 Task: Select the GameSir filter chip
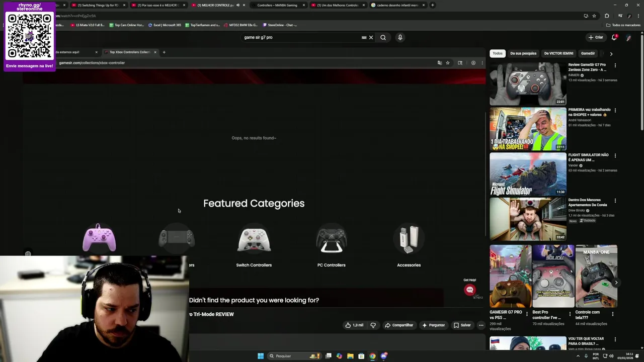(588, 53)
